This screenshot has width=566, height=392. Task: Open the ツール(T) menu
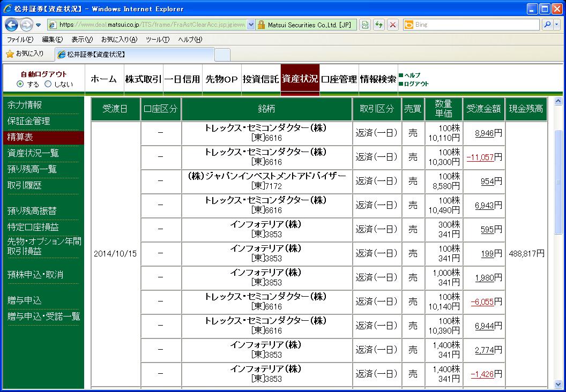[x=158, y=40]
